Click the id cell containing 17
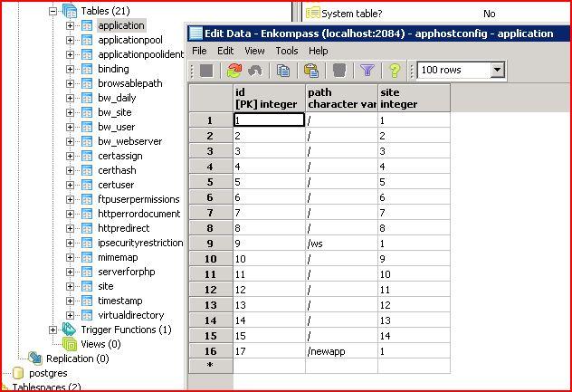The image size is (572, 392). pos(269,351)
